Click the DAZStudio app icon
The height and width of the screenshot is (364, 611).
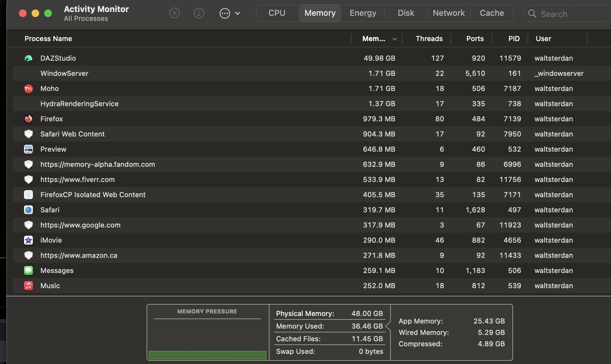[x=28, y=58]
